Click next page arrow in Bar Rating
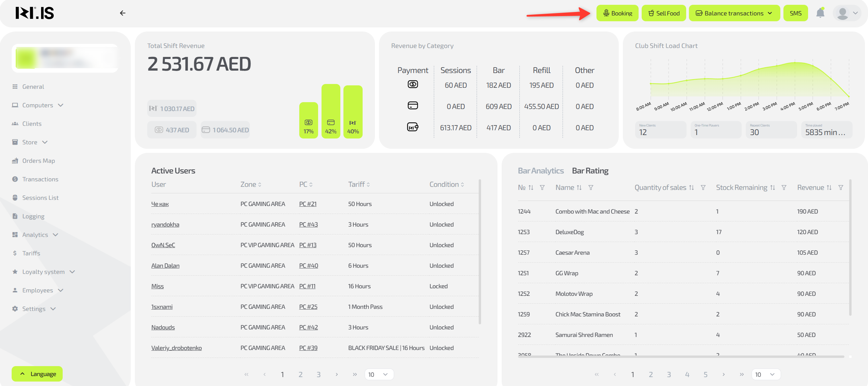Viewport: 868px width, 386px height. [724, 374]
